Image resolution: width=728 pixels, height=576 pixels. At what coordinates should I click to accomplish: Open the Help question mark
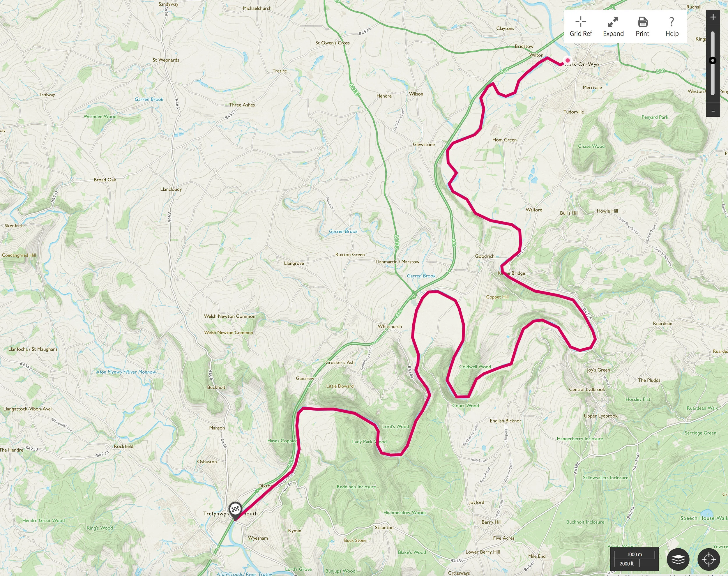[x=672, y=26]
